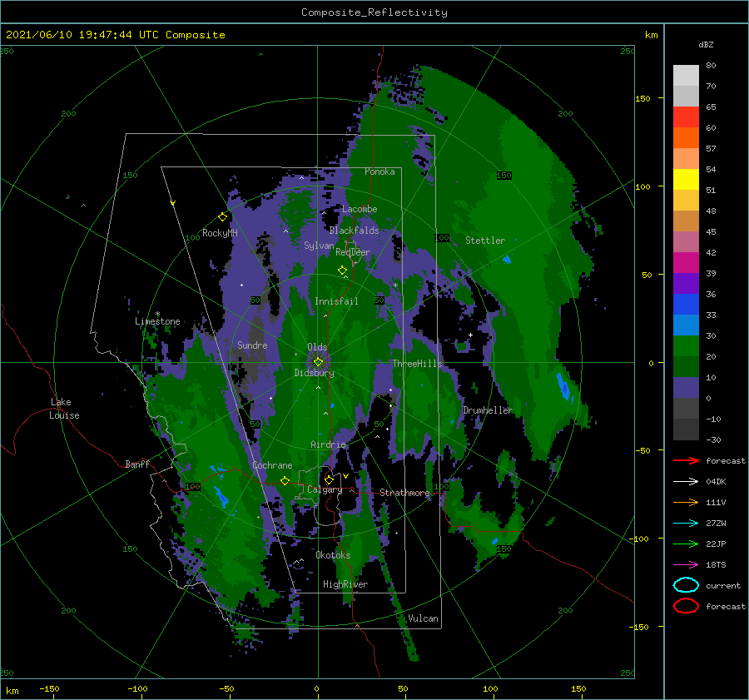Click the magenta 18TS arrow legend icon
The width and height of the screenshot is (749, 700).
pyautogui.click(x=686, y=565)
